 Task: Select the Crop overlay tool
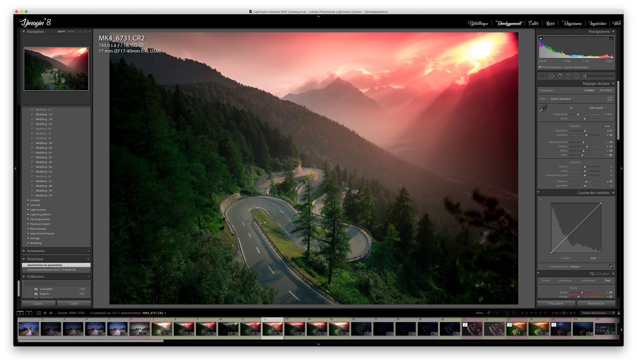click(542, 76)
